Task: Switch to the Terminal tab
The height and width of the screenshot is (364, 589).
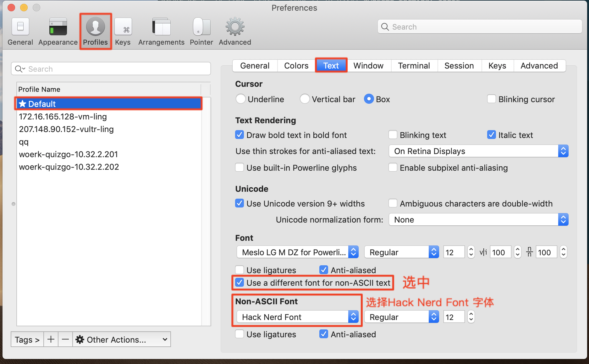Action: [x=414, y=66]
